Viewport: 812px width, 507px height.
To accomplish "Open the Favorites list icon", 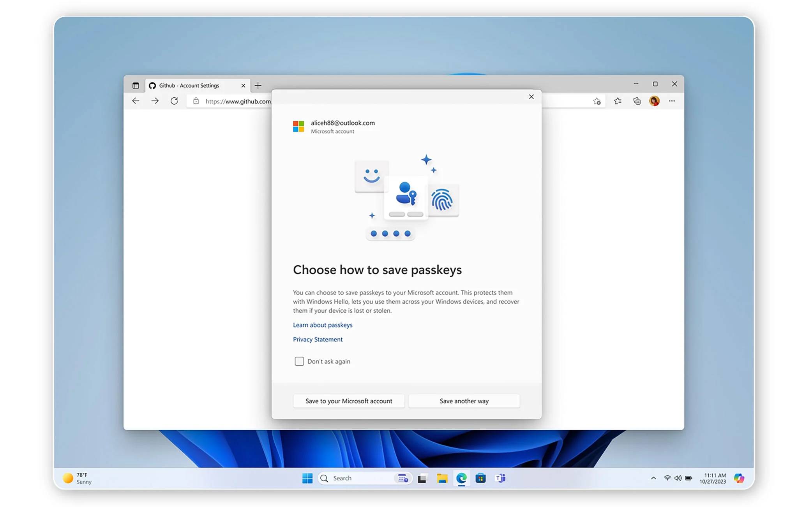I will (x=618, y=101).
